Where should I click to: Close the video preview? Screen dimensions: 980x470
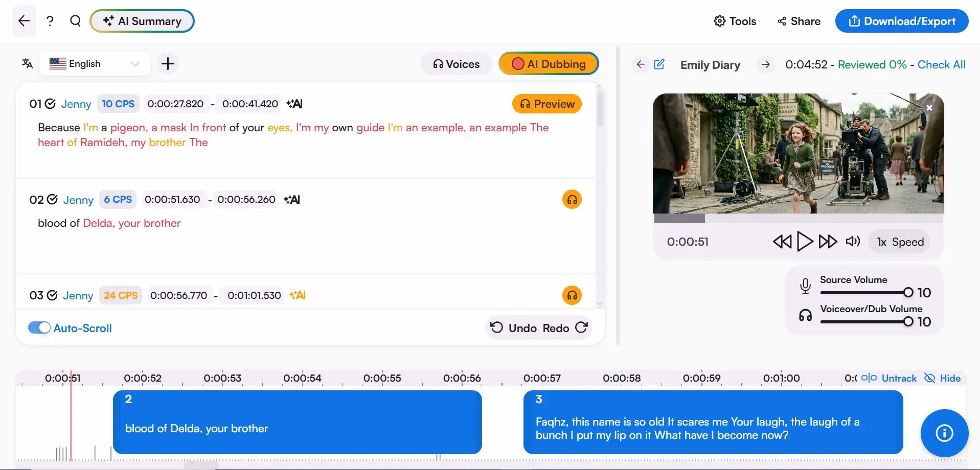pos(929,108)
